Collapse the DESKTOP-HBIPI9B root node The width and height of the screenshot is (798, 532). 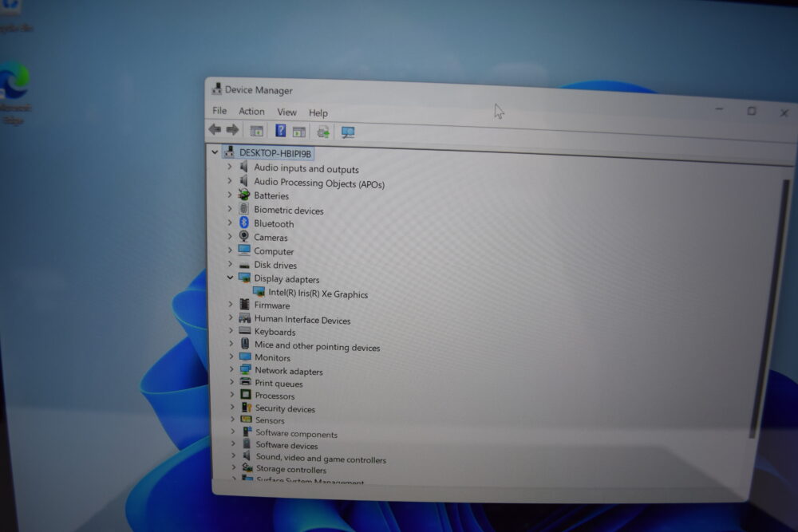click(215, 152)
